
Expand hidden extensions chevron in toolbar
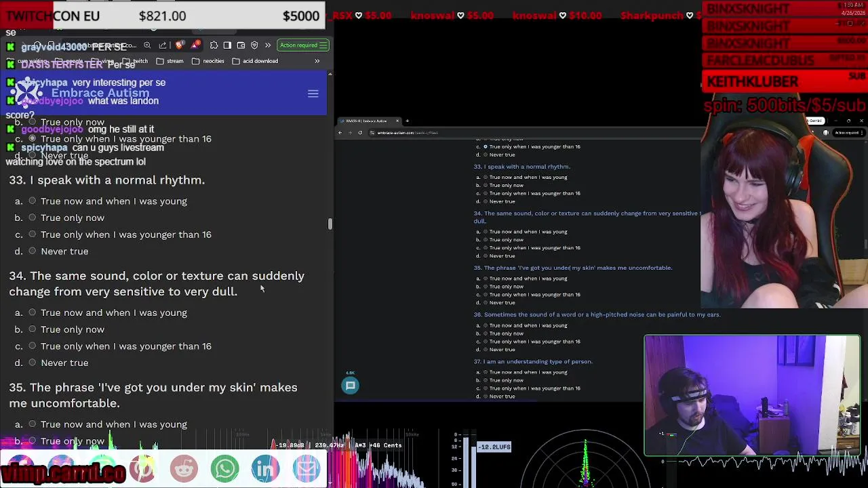[268, 45]
